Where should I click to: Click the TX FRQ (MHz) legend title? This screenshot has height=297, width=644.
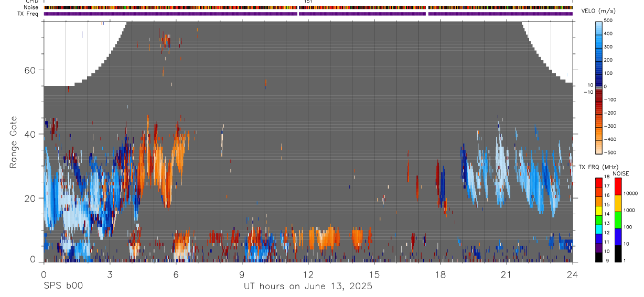599,167
